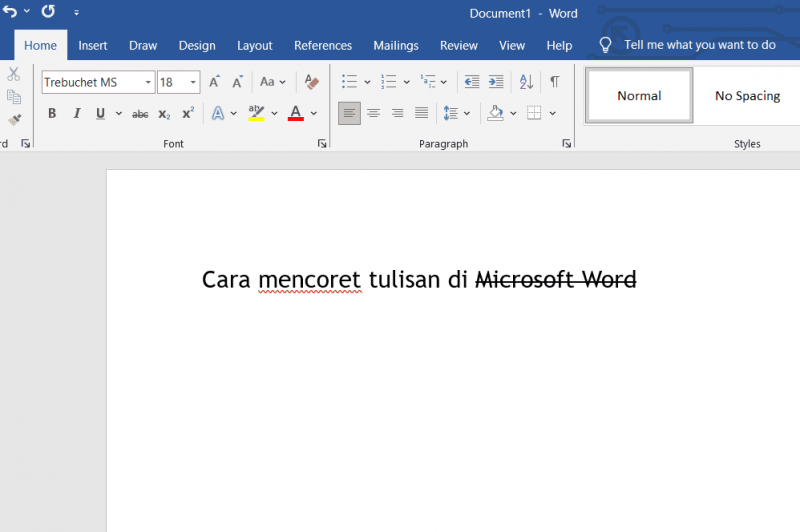Image resolution: width=800 pixels, height=532 pixels.
Task: Toggle Show/Hide paragraph marks
Action: click(x=555, y=82)
